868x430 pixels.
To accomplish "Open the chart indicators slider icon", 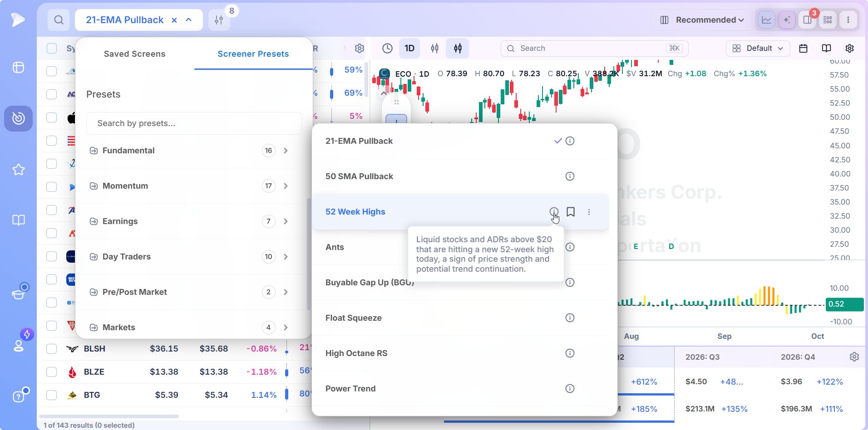I will 434,49.
